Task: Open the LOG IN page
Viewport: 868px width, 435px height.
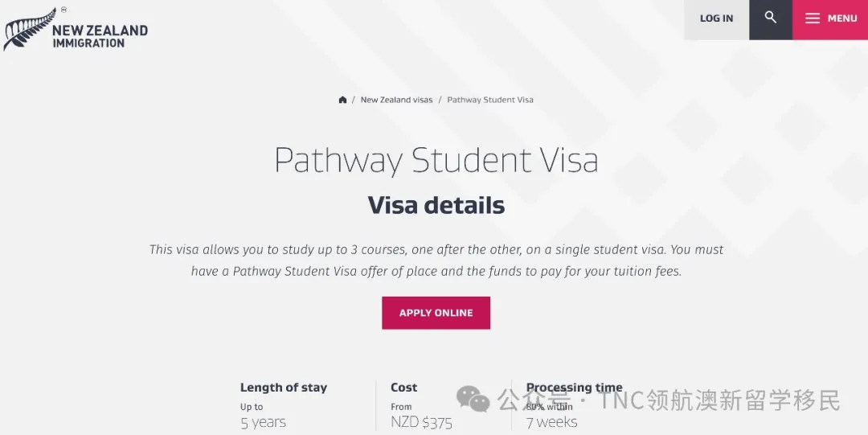Action: [716, 18]
